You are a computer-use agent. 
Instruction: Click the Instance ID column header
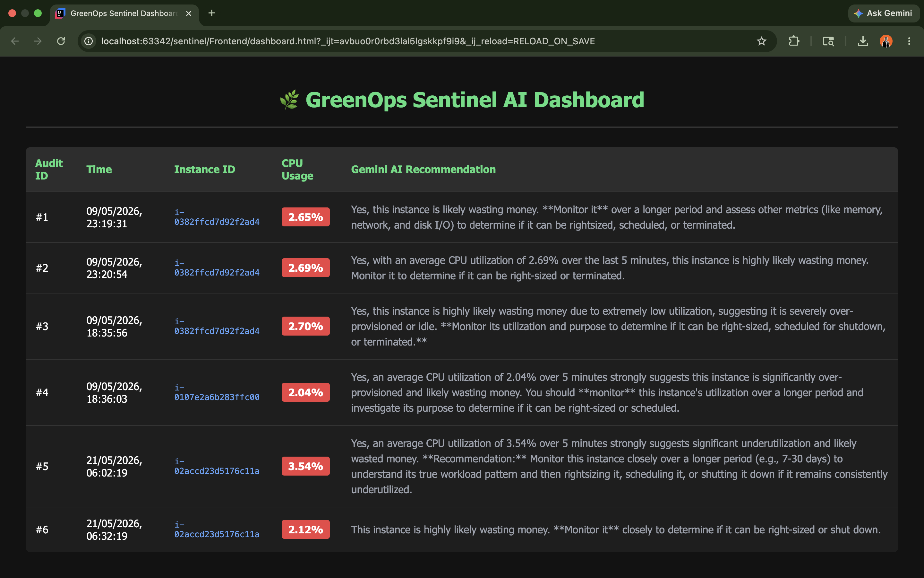click(x=205, y=169)
